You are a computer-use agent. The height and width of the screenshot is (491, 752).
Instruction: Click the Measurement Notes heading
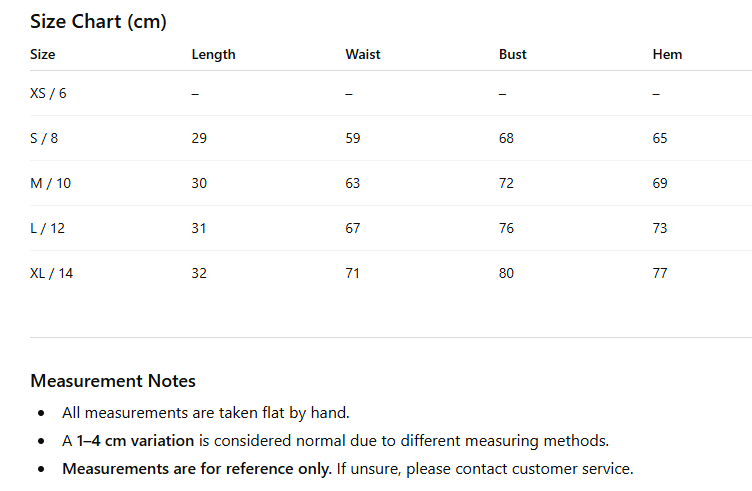click(x=113, y=381)
